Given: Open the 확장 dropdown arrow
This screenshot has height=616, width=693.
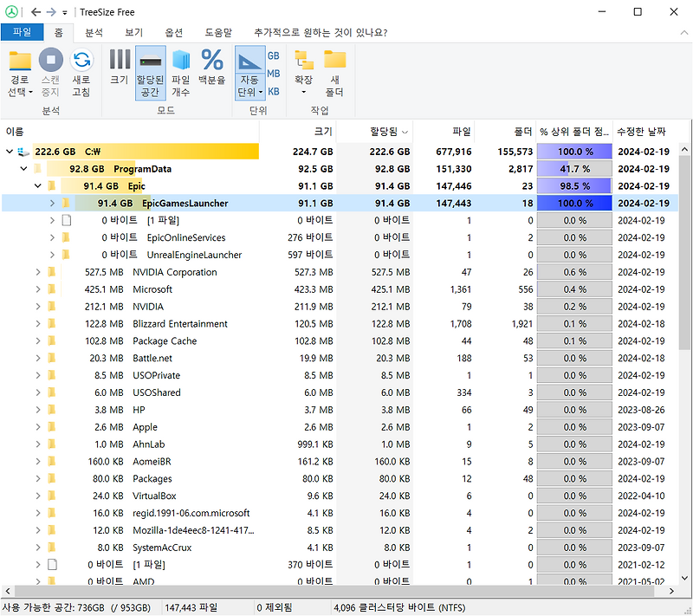Looking at the screenshot, I should 304,93.
